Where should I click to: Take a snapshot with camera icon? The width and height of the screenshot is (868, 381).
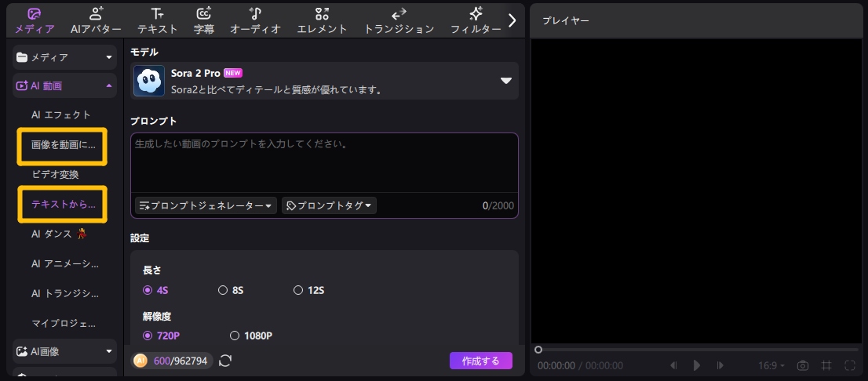803,365
